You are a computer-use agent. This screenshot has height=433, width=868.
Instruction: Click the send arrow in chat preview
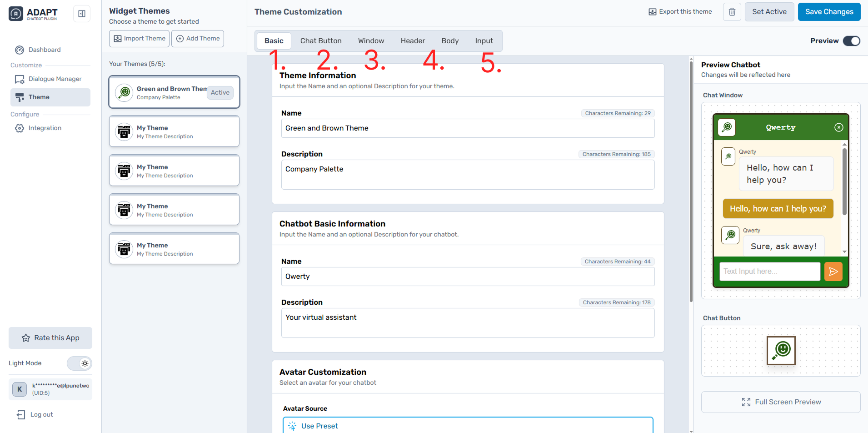833,272
